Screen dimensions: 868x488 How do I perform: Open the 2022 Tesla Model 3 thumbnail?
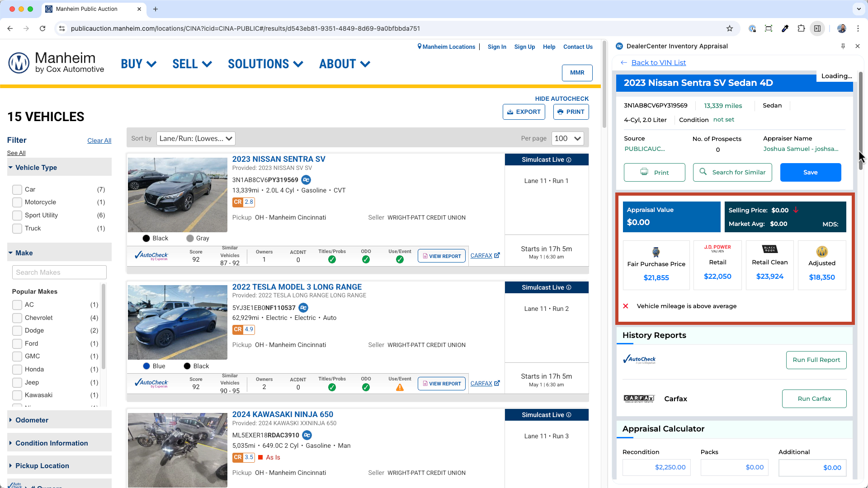[178, 322]
